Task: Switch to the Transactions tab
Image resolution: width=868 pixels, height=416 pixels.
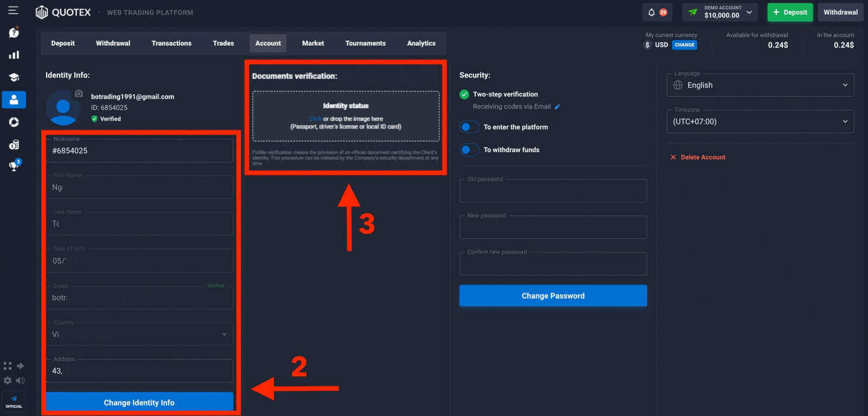Action: 171,43
